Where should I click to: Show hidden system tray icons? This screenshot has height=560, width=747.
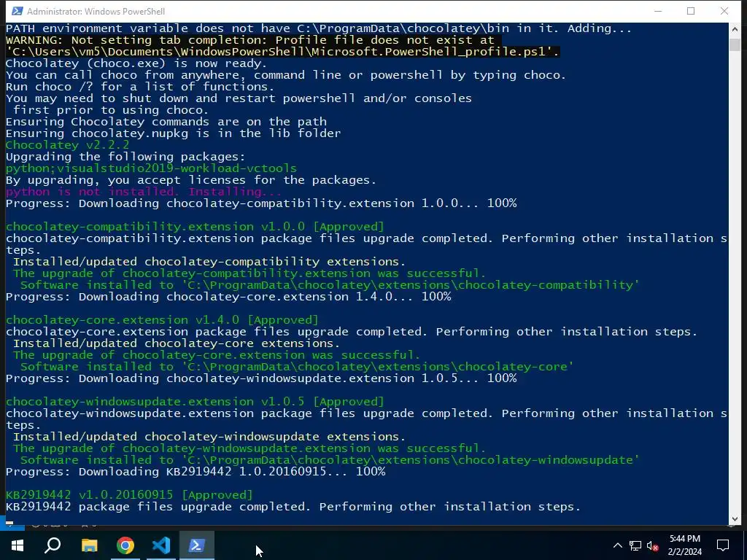tap(617, 545)
